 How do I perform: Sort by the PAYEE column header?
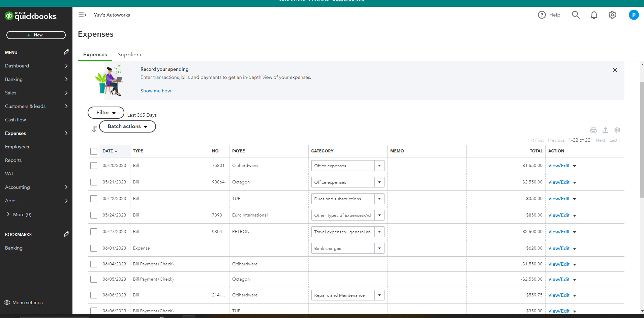click(239, 151)
